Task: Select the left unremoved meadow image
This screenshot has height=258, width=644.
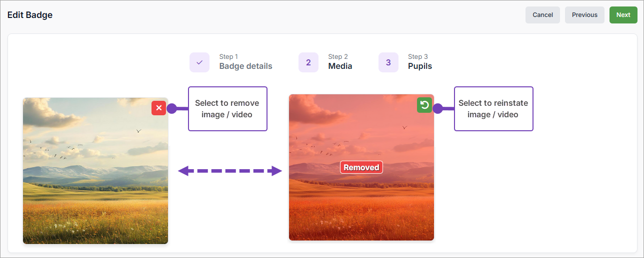Action: (95, 180)
